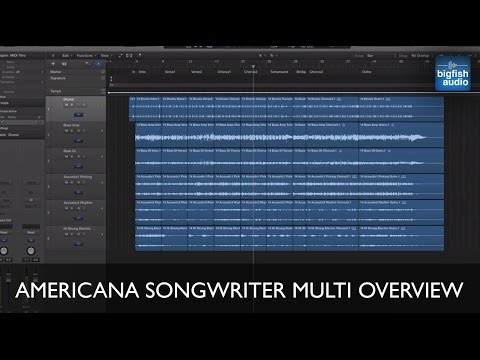Jump to the Intro marker
480x360 pixels.
[142, 72]
